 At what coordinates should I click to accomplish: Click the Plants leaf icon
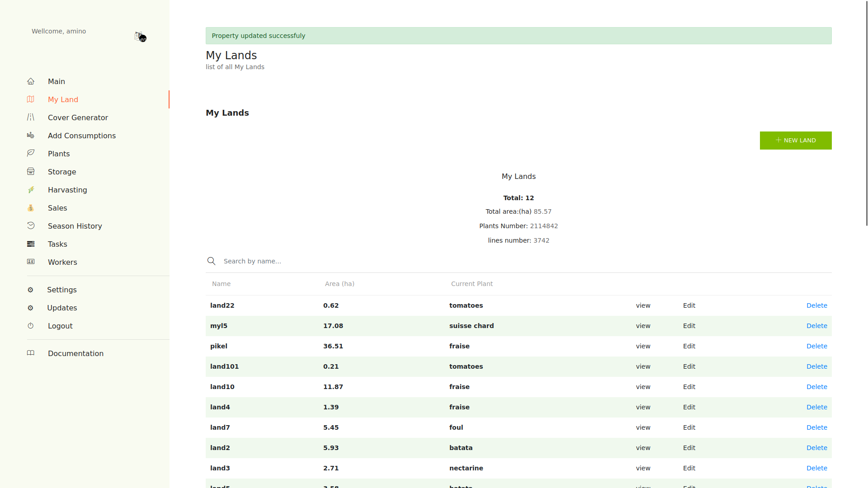(31, 154)
